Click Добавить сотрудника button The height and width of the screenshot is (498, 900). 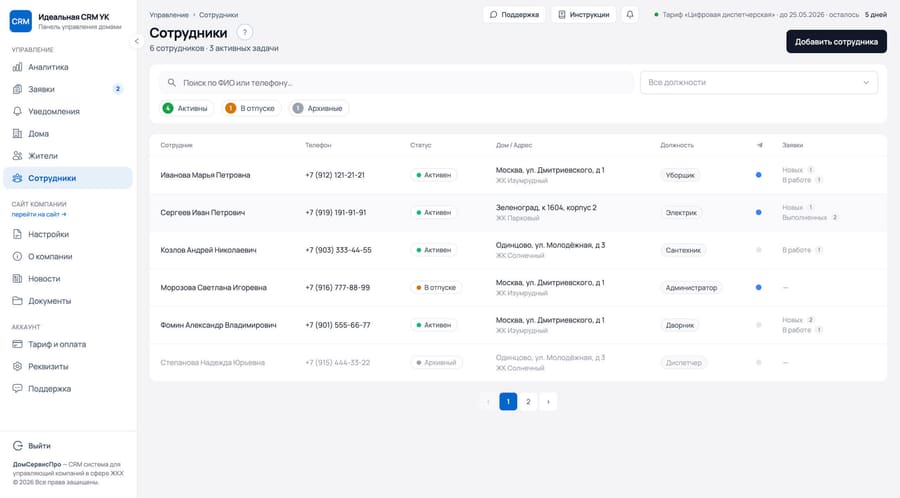pyautogui.click(x=836, y=42)
